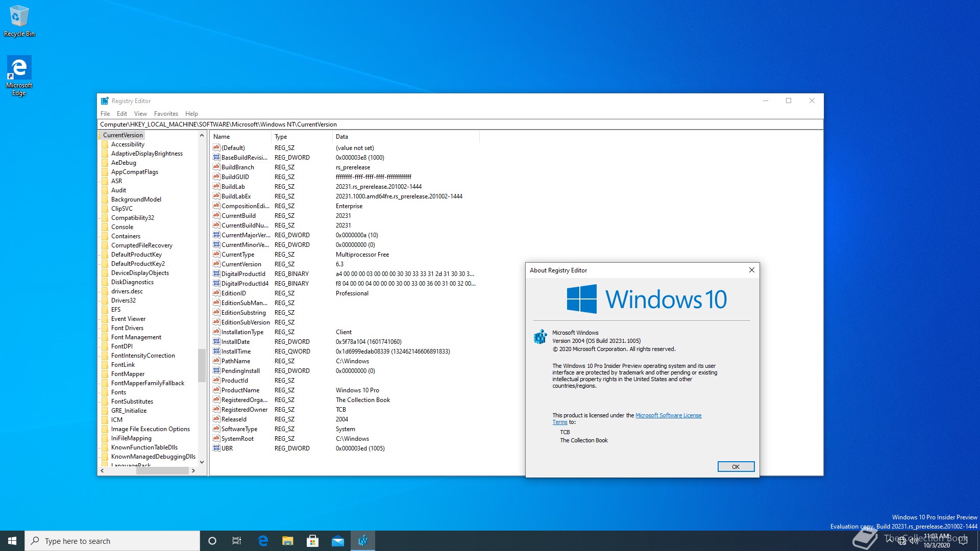The width and height of the screenshot is (980, 551).
Task: Select the SystemRoot value name
Action: pyautogui.click(x=237, y=439)
